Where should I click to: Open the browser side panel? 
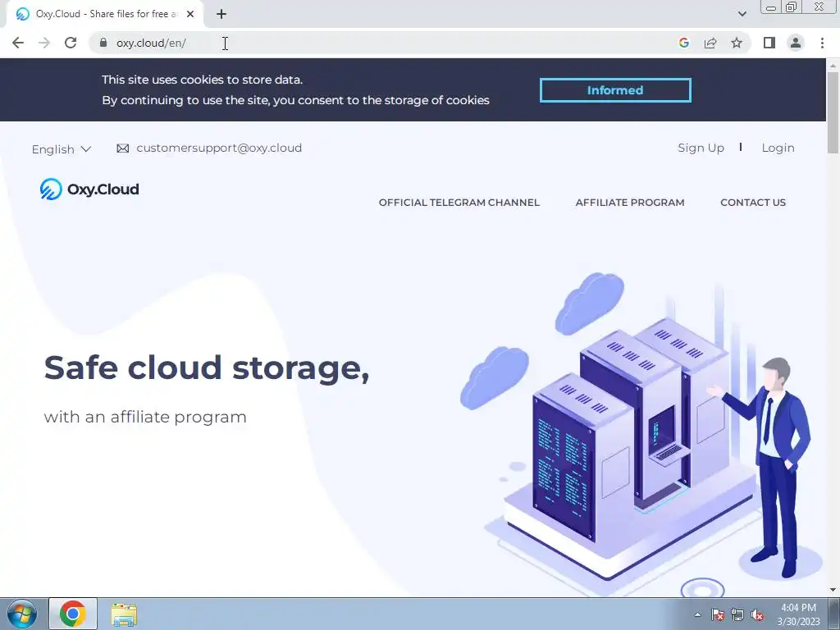tap(769, 43)
